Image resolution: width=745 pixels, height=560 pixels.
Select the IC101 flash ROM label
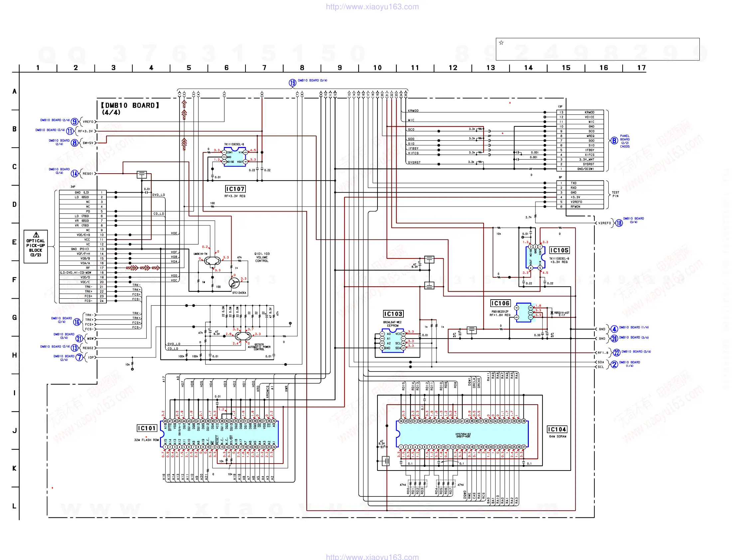[147, 428]
